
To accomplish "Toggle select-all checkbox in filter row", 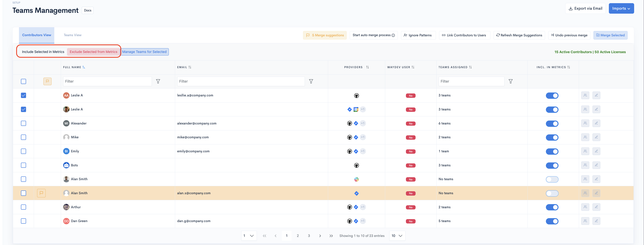I will [23, 81].
